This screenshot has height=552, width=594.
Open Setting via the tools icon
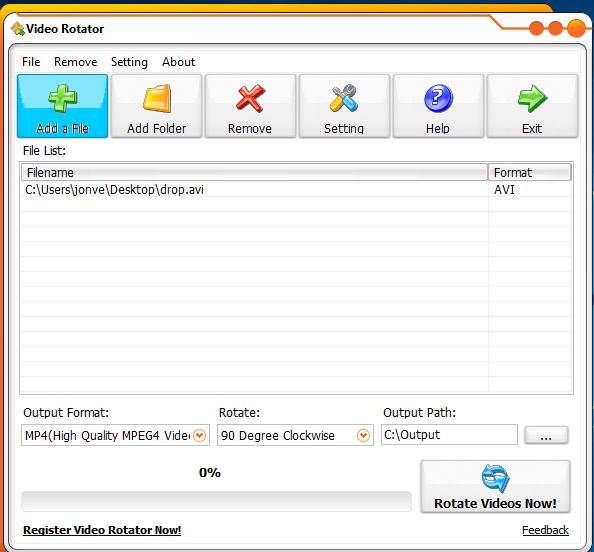coord(344,98)
